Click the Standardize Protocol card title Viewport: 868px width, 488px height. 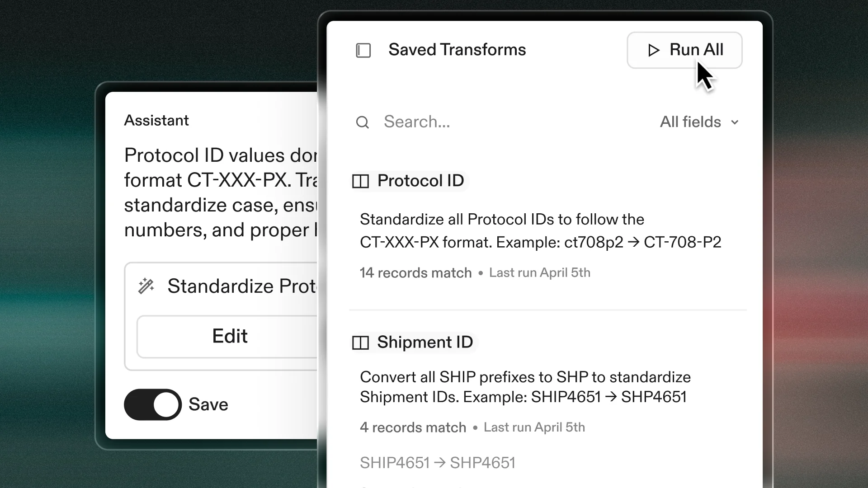pos(242,286)
